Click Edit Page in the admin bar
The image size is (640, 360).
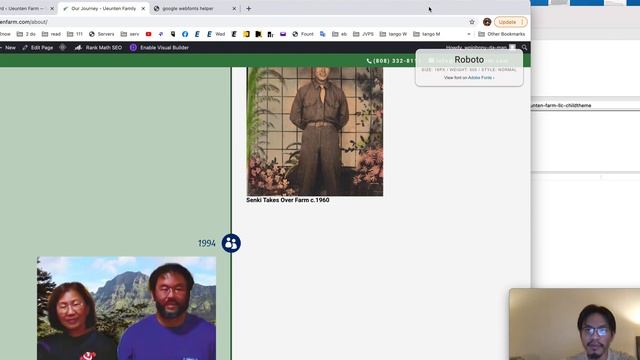[x=38, y=48]
